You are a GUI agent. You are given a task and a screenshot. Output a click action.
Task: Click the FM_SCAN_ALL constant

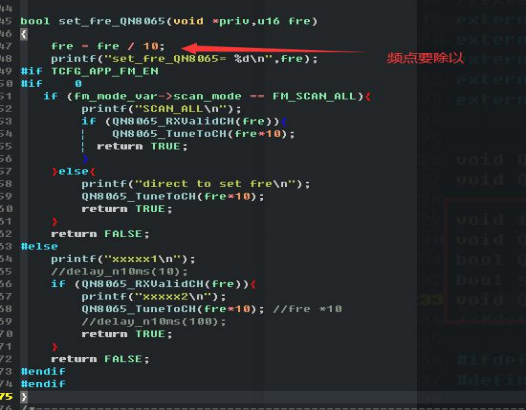click(x=314, y=96)
